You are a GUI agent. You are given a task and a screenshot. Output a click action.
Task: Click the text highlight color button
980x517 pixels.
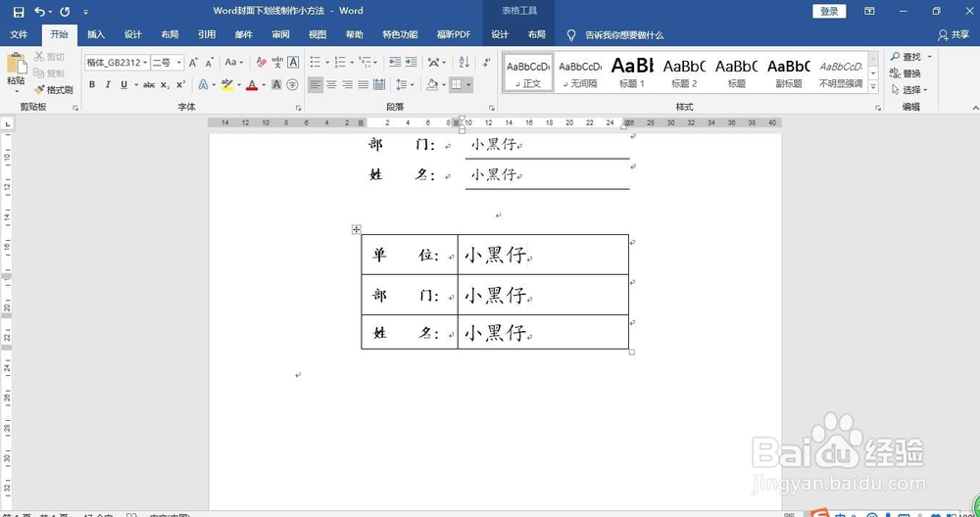[x=227, y=85]
